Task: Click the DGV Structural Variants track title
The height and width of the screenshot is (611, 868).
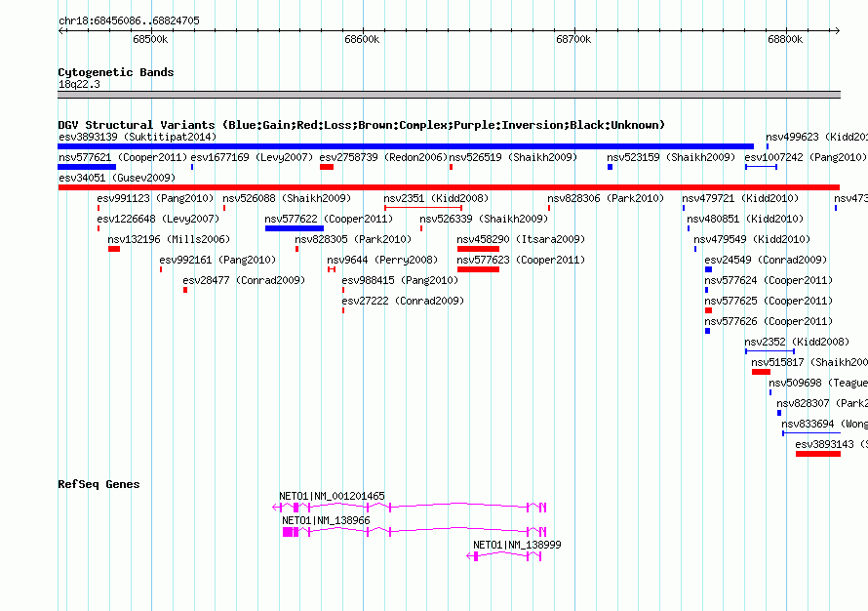Action: (x=362, y=125)
